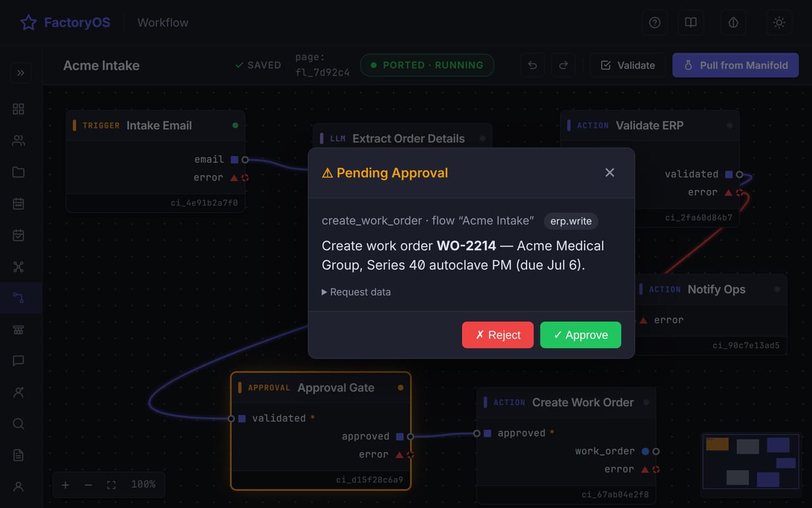
Task: Open the search magnifier icon in sidebar
Action: (18, 424)
